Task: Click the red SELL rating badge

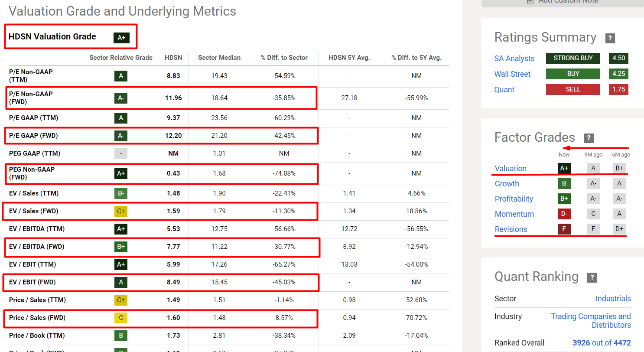Action: [573, 89]
